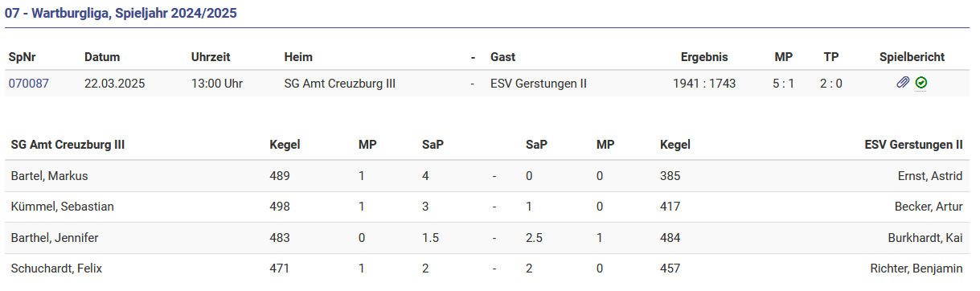Click on Barthel, Jennifer row

pos(487,238)
